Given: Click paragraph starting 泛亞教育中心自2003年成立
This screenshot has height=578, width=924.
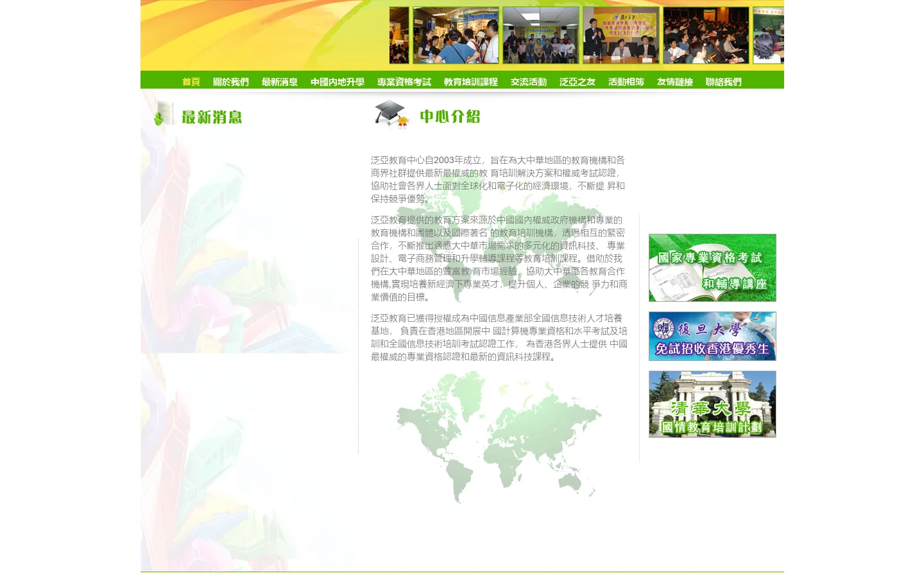Looking at the screenshot, I should tap(498, 179).
